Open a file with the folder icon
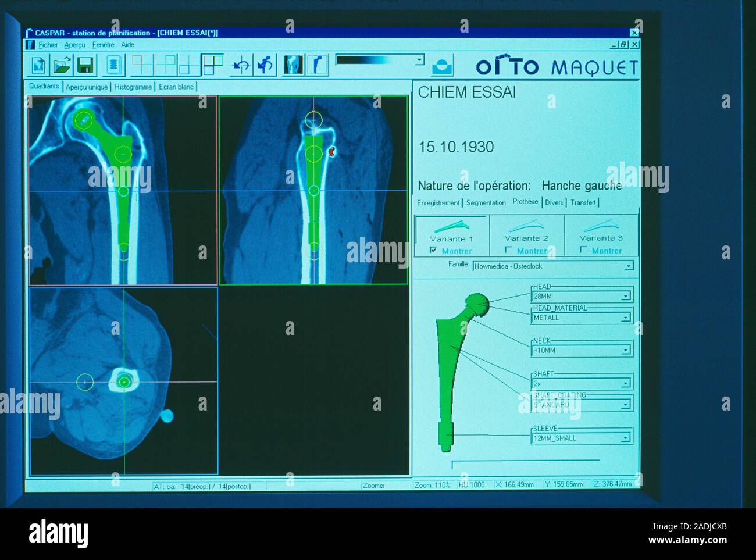This screenshot has width=756, height=560. pos(62,65)
